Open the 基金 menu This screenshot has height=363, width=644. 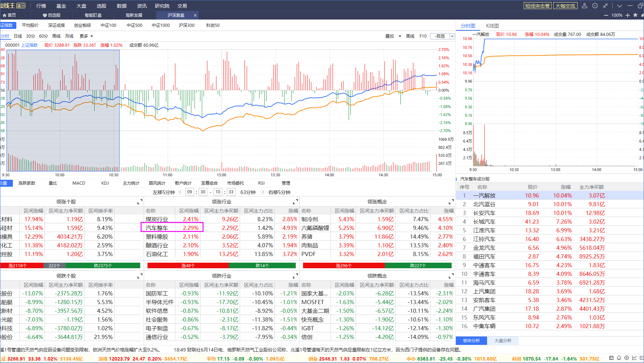coord(61,6)
